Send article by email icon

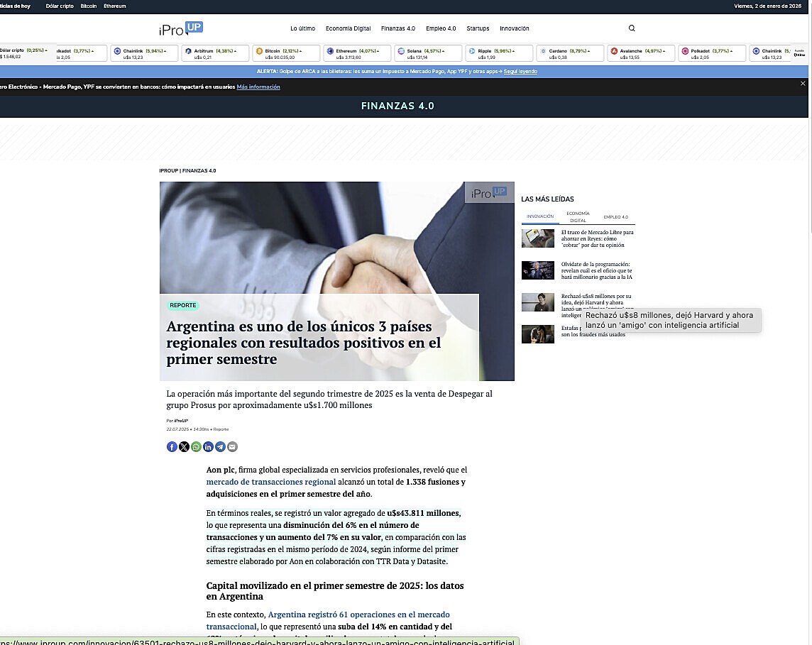point(232,446)
